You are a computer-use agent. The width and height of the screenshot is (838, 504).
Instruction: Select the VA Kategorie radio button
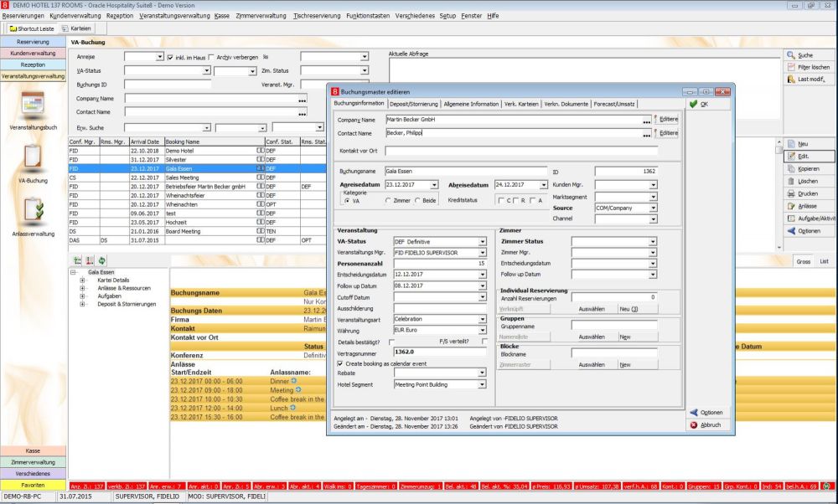pos(348,201)
